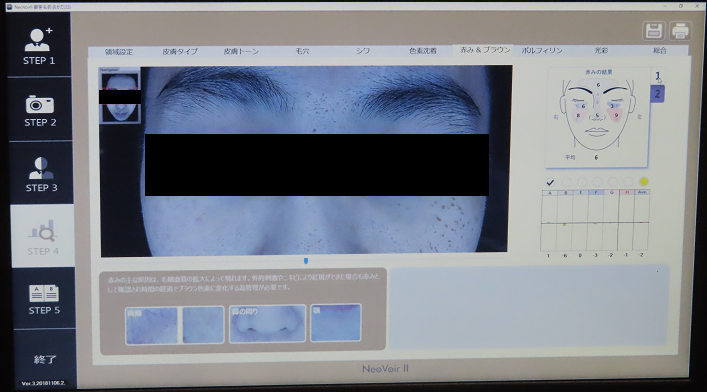Uncheck the column A checkmark above graph
This screenshot has height=392, width=707.
point(550,182)
